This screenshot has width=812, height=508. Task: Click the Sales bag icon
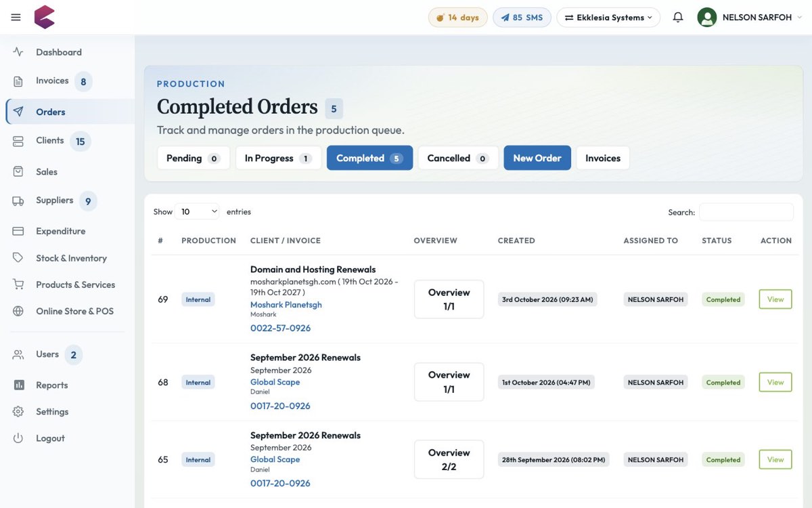(x=18, y=172)
